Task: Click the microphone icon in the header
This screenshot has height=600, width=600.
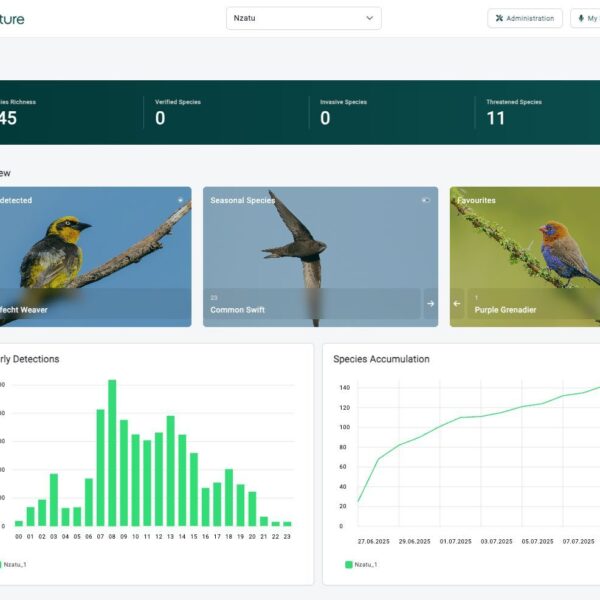Action: 581,18
